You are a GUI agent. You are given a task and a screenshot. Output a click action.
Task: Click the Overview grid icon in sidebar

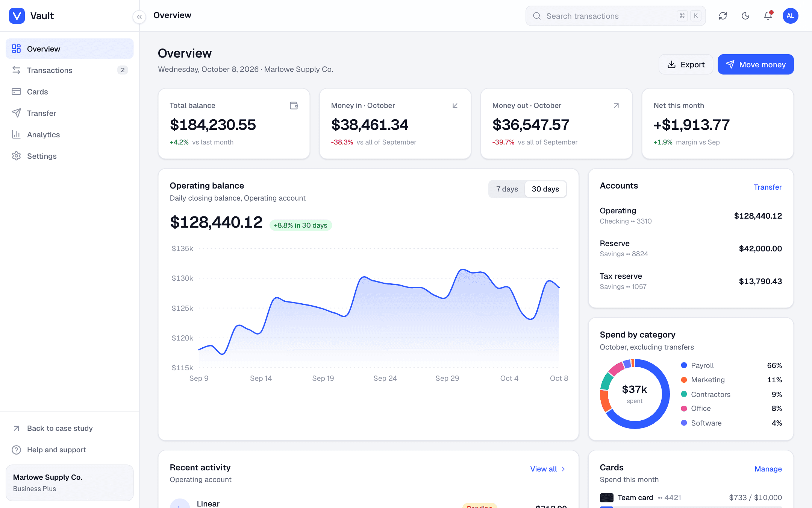click(16, 49)
